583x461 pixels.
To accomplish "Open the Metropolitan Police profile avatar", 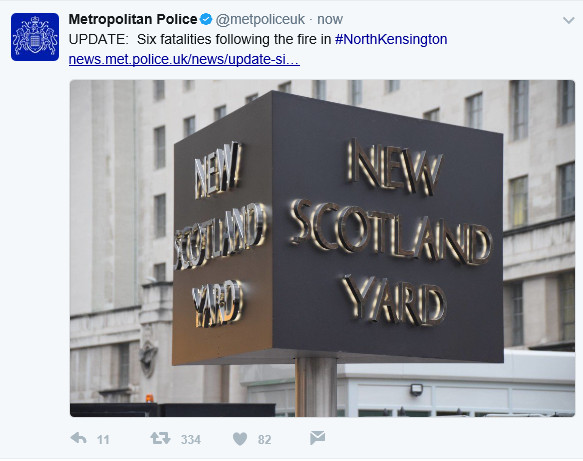I will (35, 37).
